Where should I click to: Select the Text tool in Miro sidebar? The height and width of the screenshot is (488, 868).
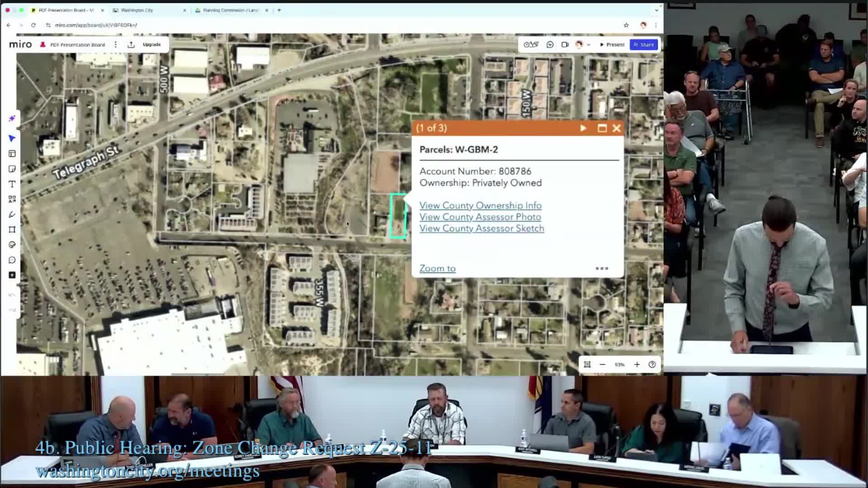[x=12, y=184]
